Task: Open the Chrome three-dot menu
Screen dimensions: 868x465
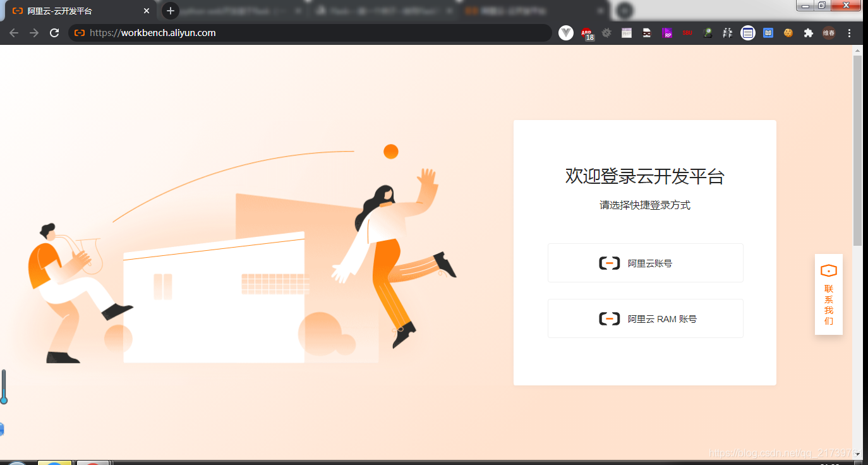Action: point(850,33)
